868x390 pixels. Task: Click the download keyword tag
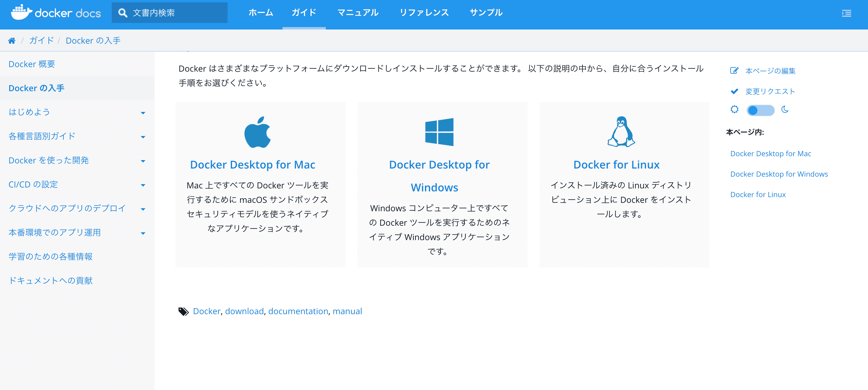tap(244, 311)
